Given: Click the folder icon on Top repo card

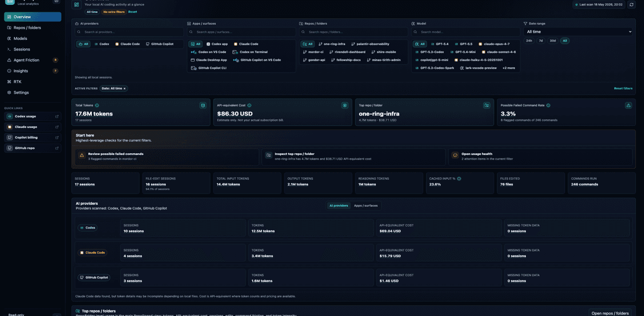Looking at the screenshot, I should (486, 105).
